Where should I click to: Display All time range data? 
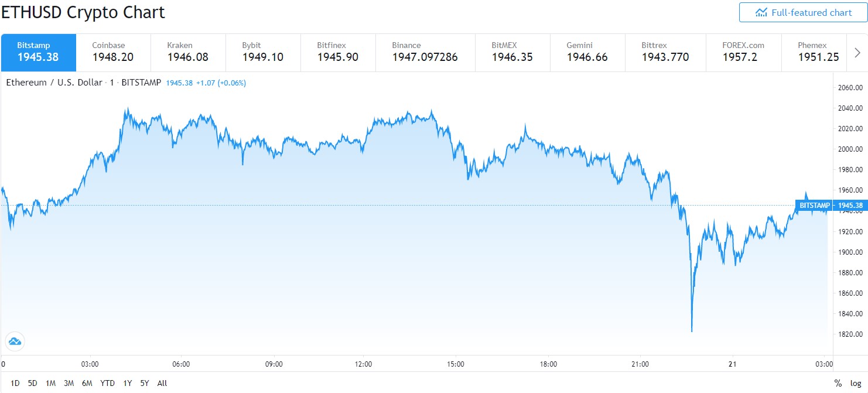click(x=162, y=383)
